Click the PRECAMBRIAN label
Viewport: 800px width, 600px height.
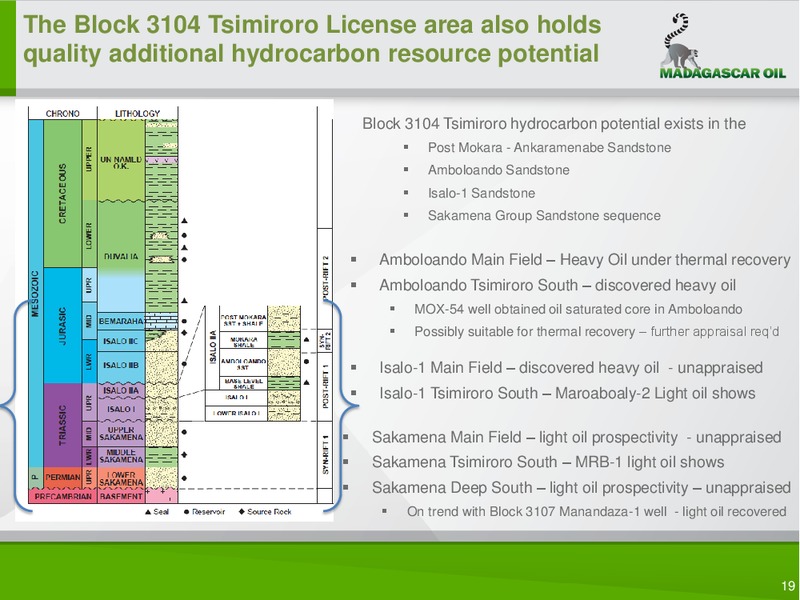(62, 496)
